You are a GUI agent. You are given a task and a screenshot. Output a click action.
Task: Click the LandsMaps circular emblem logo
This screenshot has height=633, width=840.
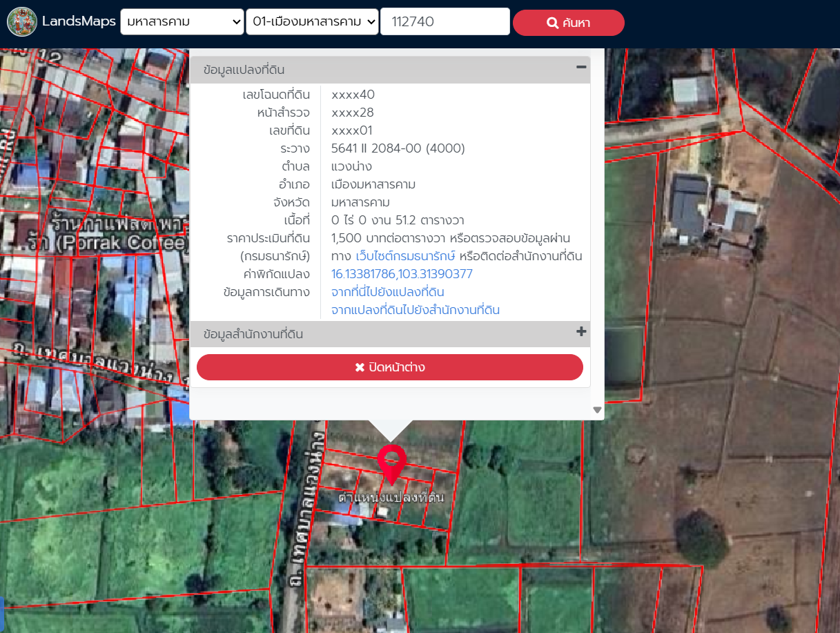pos(22,21)
